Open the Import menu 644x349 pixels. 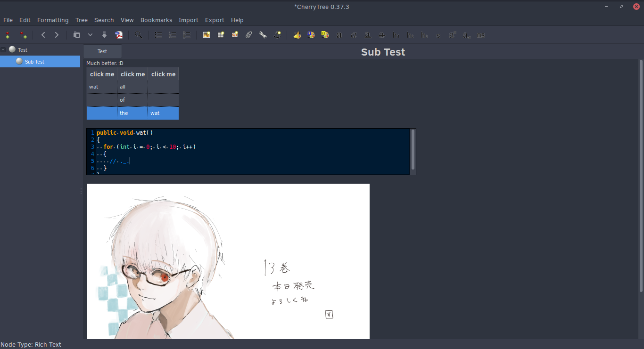[x=189, y=20]
